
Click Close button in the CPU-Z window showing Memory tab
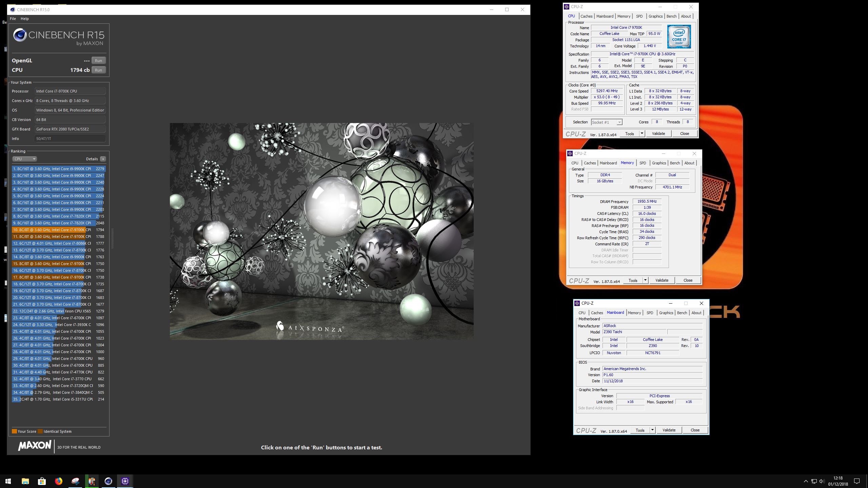pos(688,280)
